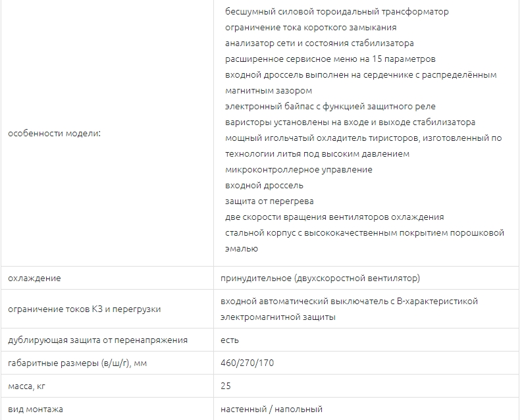Click 'принудительное (двухскоростной вентилятор)' value

coord(321,278)
